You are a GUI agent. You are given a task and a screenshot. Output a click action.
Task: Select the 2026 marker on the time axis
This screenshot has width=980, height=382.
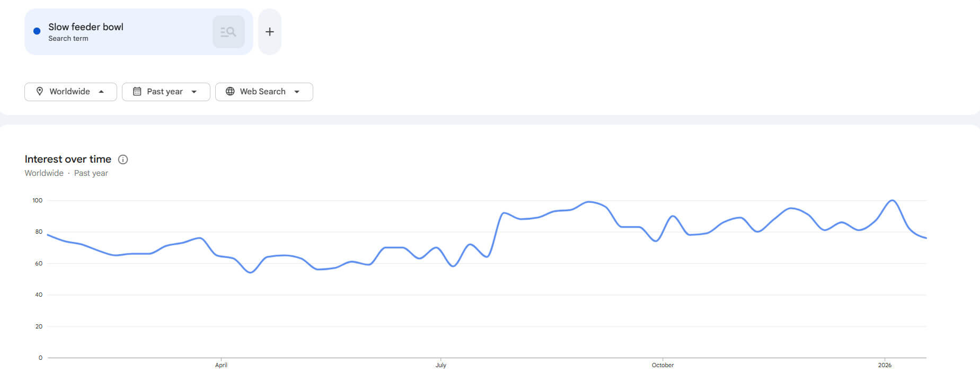click(x=885, y=365)
